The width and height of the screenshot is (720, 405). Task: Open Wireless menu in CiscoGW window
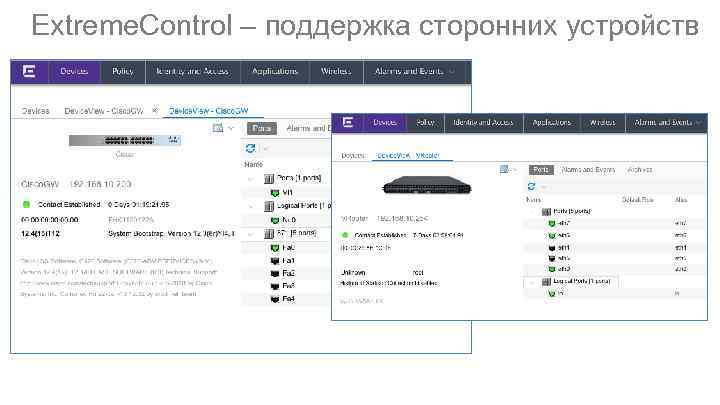click(x=336, y=71)
